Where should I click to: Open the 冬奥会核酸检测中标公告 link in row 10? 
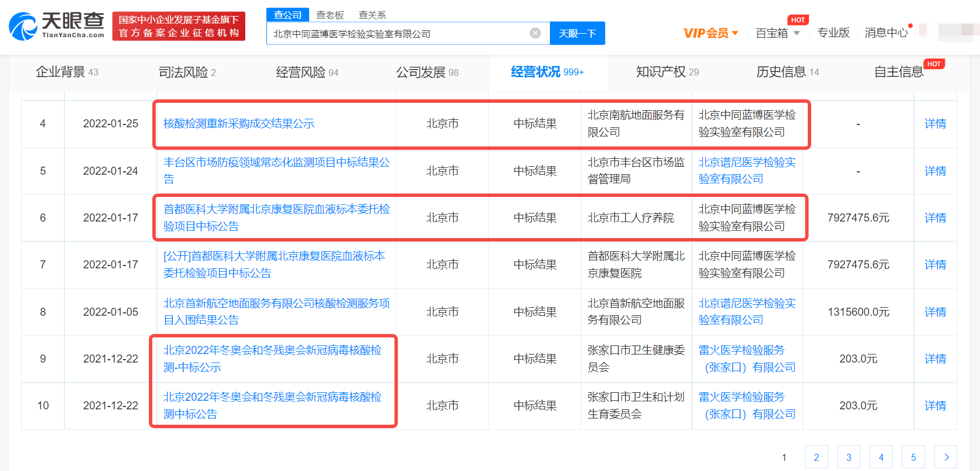coord(273,405)
